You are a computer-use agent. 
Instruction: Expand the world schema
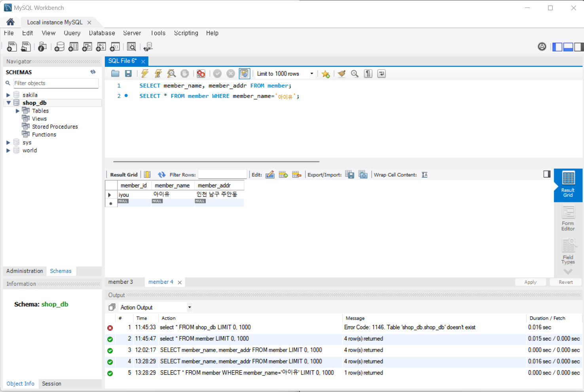tap(8, 151)
